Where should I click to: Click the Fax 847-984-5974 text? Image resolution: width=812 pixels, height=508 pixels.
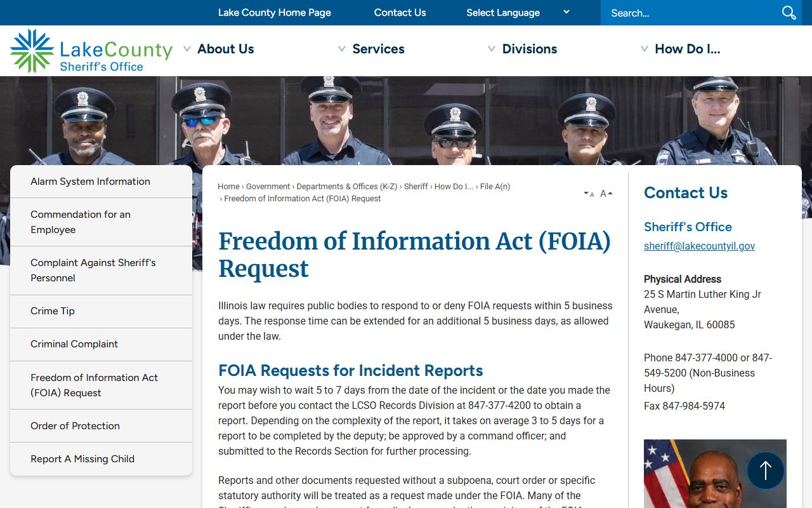(x=684, y=406)
